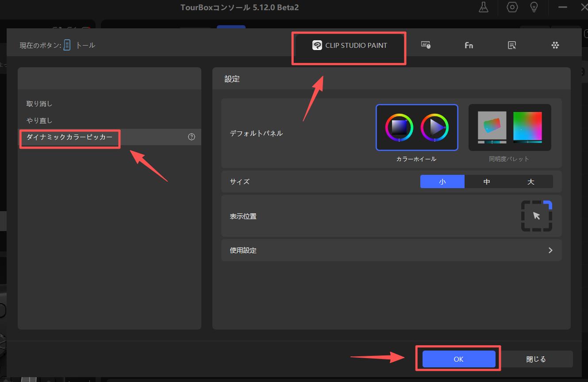
Task: Open settings via the hexagon gear icon
Action: tap(512, 8)
